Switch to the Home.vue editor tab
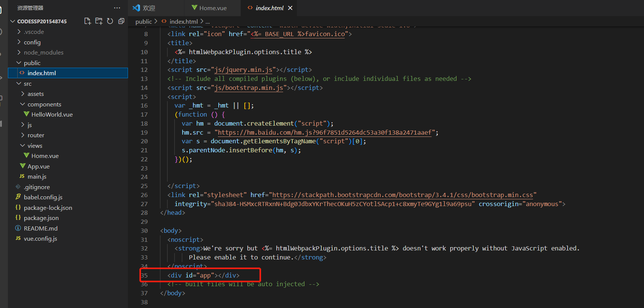Screen dimensions: 644x308 click(x=212, y=8)
